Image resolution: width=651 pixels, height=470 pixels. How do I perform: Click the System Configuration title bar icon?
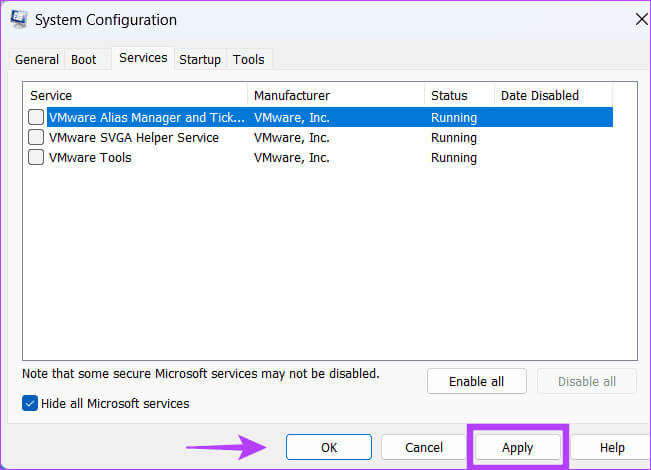[19, 19]
